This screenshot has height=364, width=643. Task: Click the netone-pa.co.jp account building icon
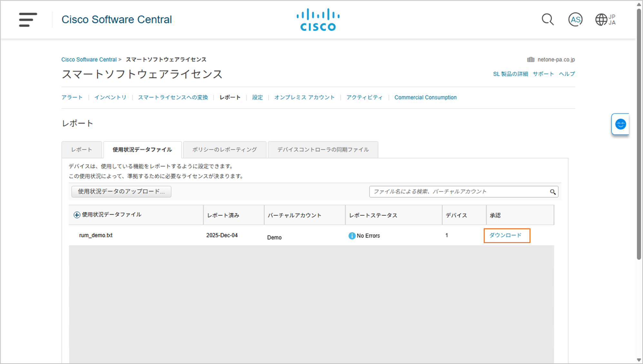[530, 60]
